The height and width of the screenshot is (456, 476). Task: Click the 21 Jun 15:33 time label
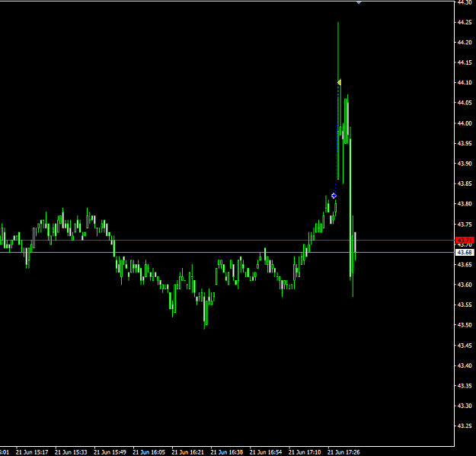pos(71,452)
